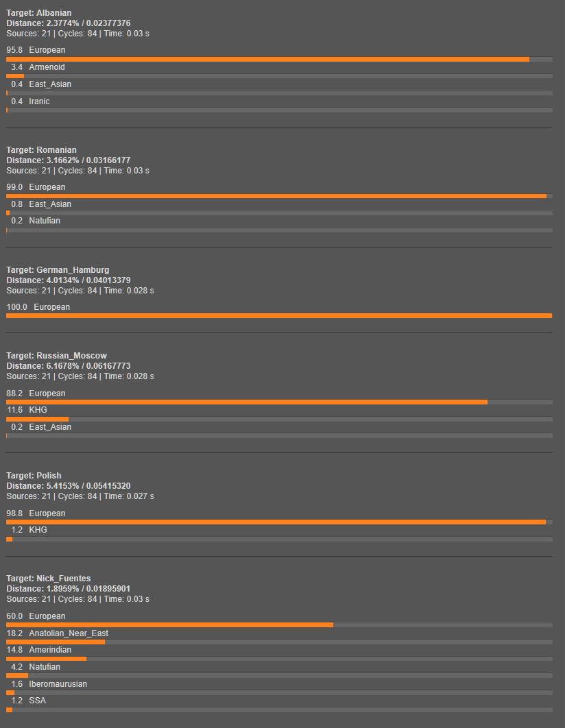Click the Albanian Iranic 0.4 label
This screenshot has height=728, width=565.
pyautogui.click(x=31, y=101)
